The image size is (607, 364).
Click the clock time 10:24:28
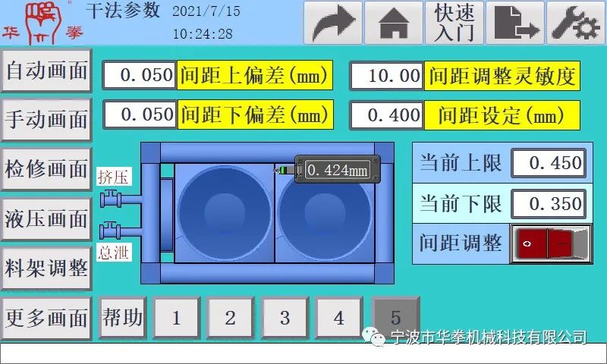click(x=203, y=34)
